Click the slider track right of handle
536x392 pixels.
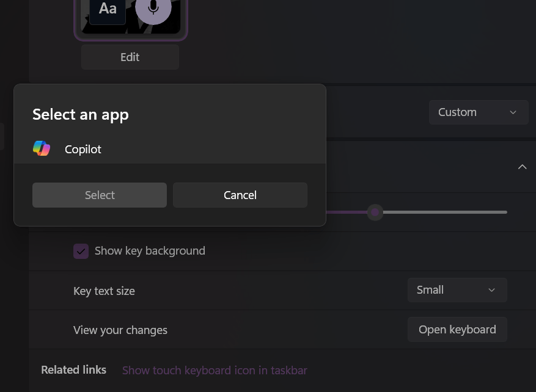(445, 212)
